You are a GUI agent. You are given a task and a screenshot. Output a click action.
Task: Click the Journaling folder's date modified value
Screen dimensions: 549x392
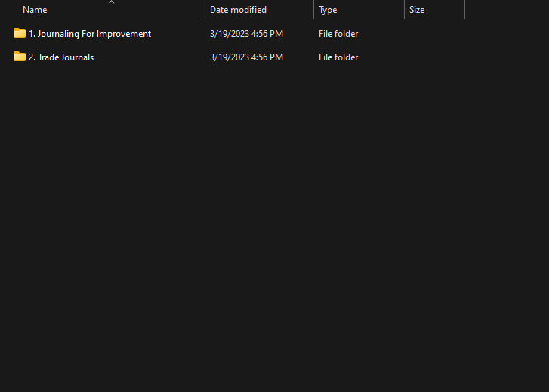click(246, 34)
